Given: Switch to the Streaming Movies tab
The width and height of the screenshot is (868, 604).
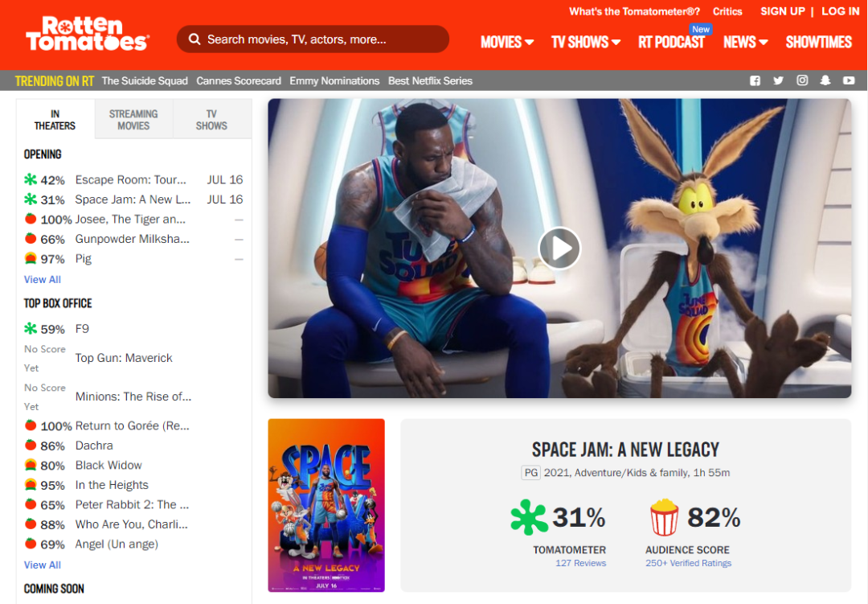Looking at the screenshot, I should tap(133, 119).
